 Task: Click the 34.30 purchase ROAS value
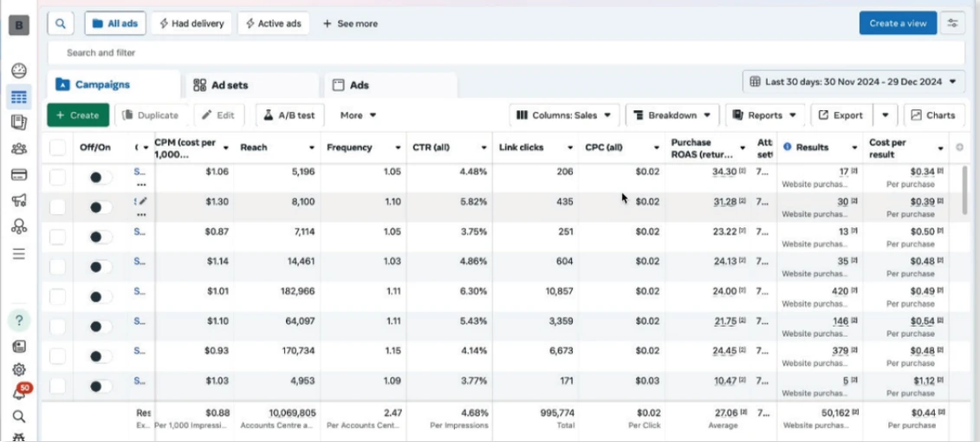tap(725, 172)
